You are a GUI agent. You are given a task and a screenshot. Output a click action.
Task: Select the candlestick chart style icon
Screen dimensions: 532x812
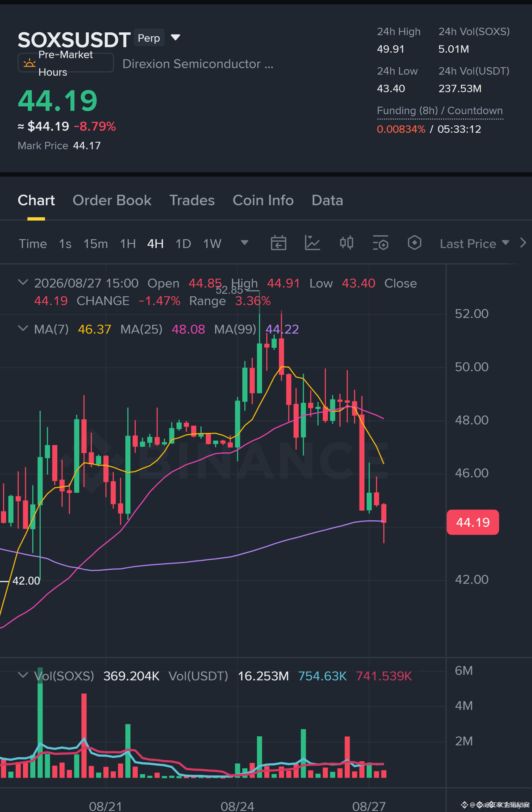click(346, 243)
